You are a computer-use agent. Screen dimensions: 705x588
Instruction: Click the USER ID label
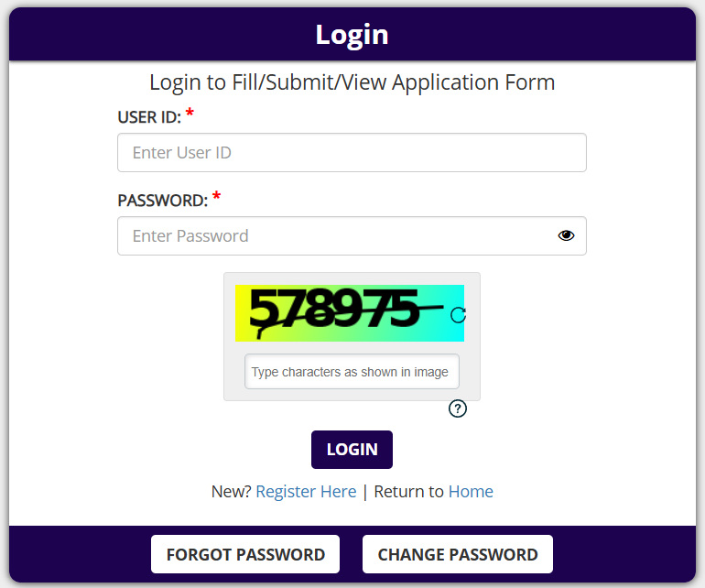point(149,117)
